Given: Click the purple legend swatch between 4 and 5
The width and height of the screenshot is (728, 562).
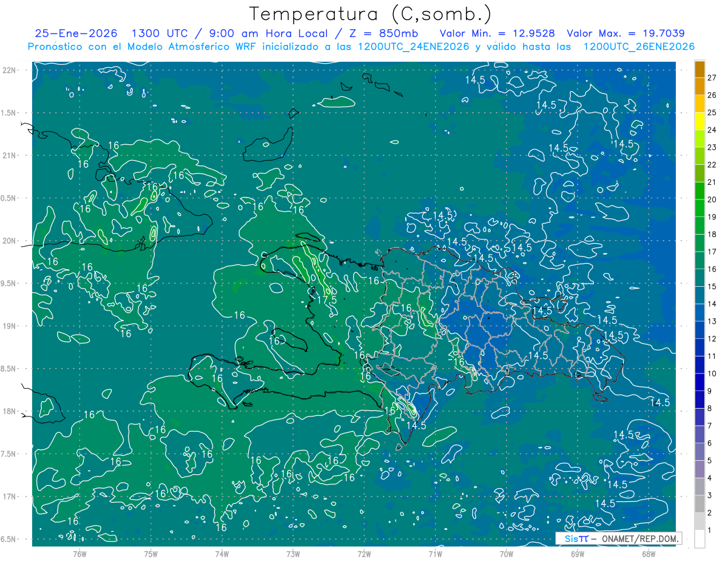Looking at the screenshot, I should [x=699, y=469].
